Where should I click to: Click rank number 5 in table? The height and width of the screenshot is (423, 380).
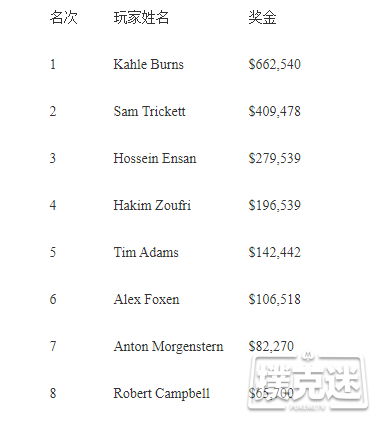pyautogui.click(x=53, y=252)
